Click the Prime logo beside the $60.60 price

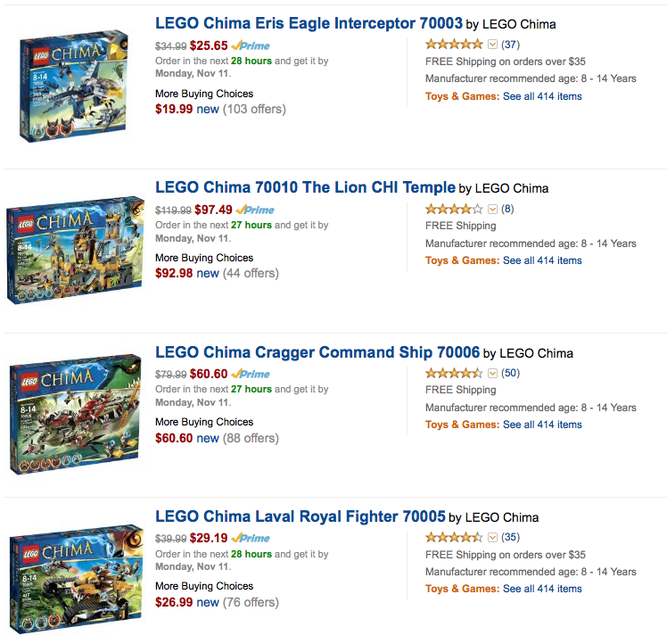(252, 374)
